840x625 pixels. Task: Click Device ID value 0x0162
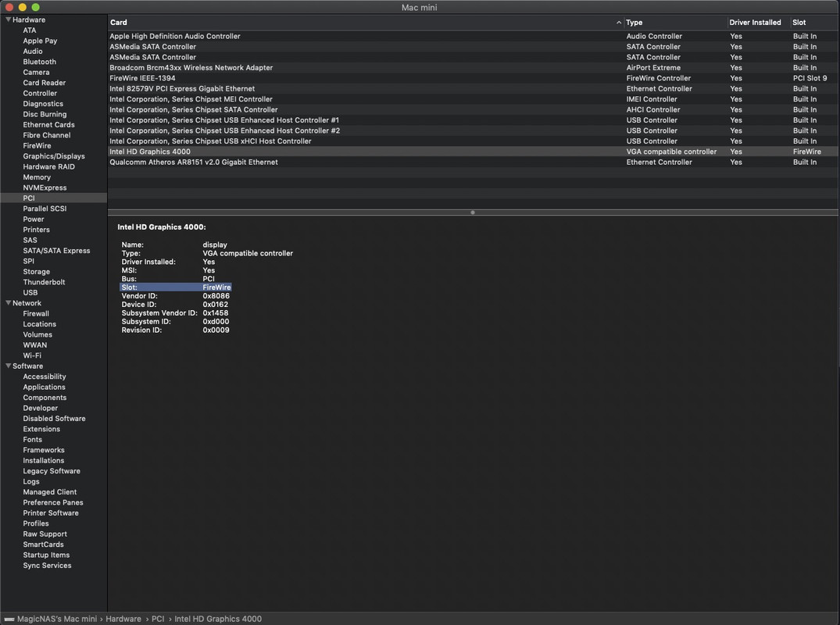(x=216, y=305)
